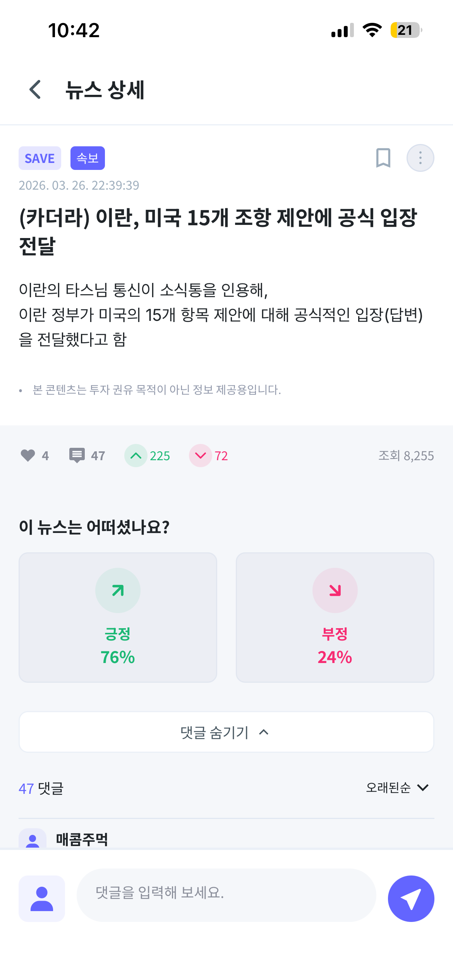Bookmark this news article
Image resolution: width=453 pixels, height=980 pixels.
383,158
